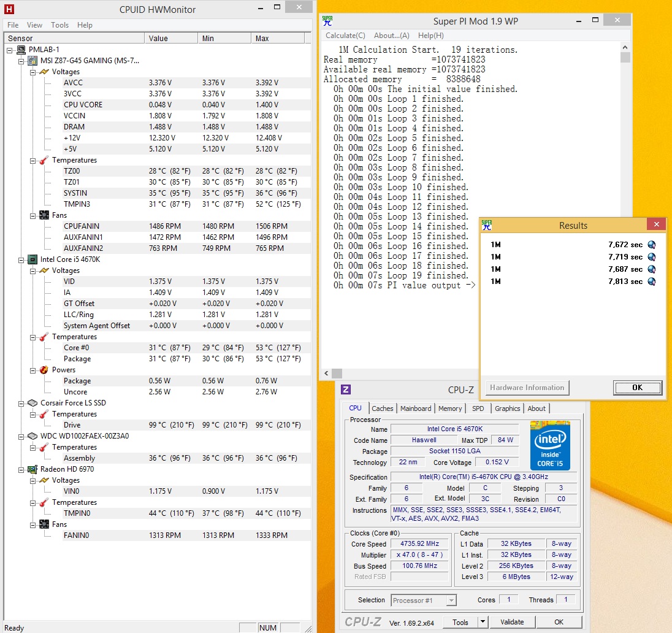Screen dimensions: 672x633
Task: Switch to the CPU-Z Mainboard tab
Action: click(416, 409)
